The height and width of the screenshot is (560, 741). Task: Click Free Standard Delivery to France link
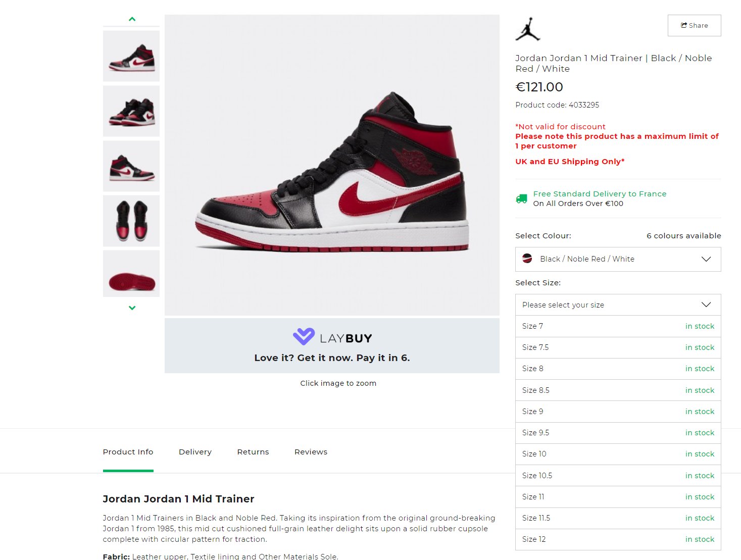[600, 194]
